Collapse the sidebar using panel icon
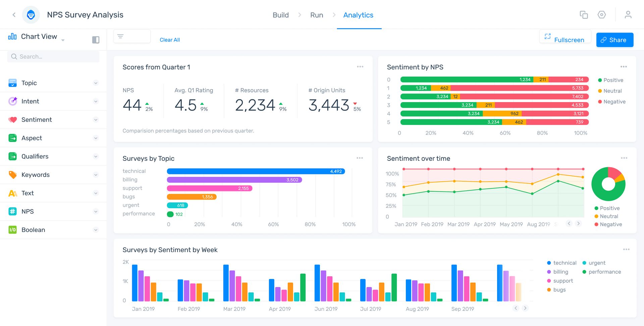 96,40
